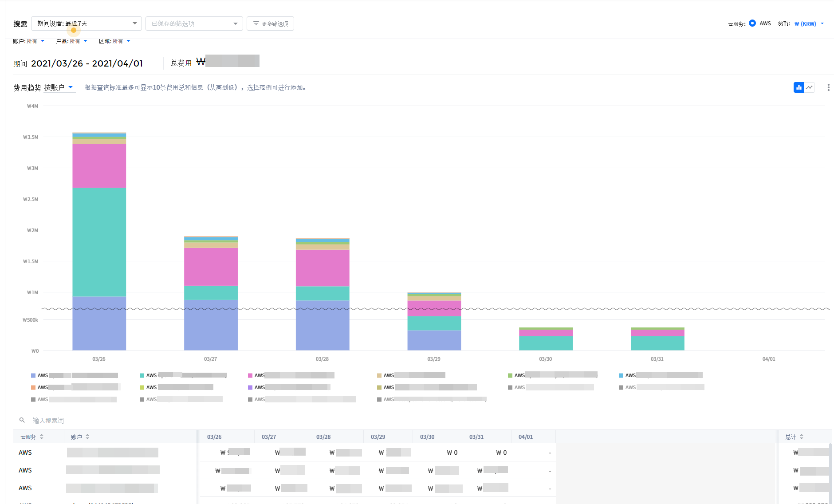
Task: Expand the 已保存的筛选项 saved filters dropdown
Action: 194,24
